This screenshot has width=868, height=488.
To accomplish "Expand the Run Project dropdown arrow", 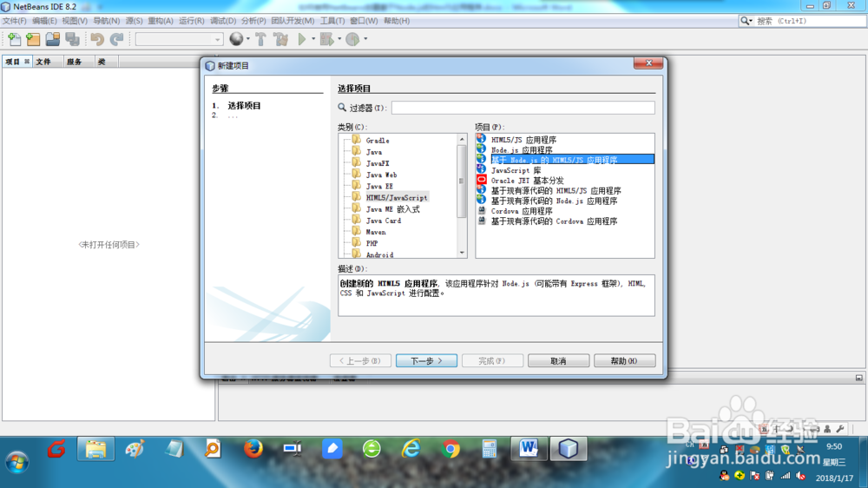I will 312,39.
